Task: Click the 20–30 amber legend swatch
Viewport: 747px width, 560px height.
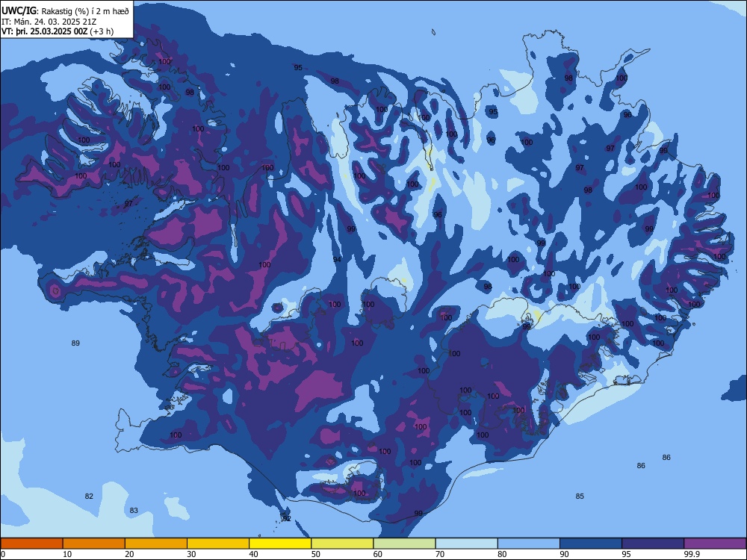Action: coord(156,544)
